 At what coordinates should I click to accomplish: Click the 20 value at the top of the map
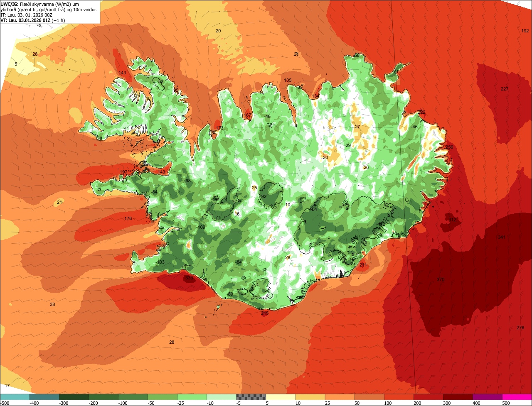click(x=218, y=31)
